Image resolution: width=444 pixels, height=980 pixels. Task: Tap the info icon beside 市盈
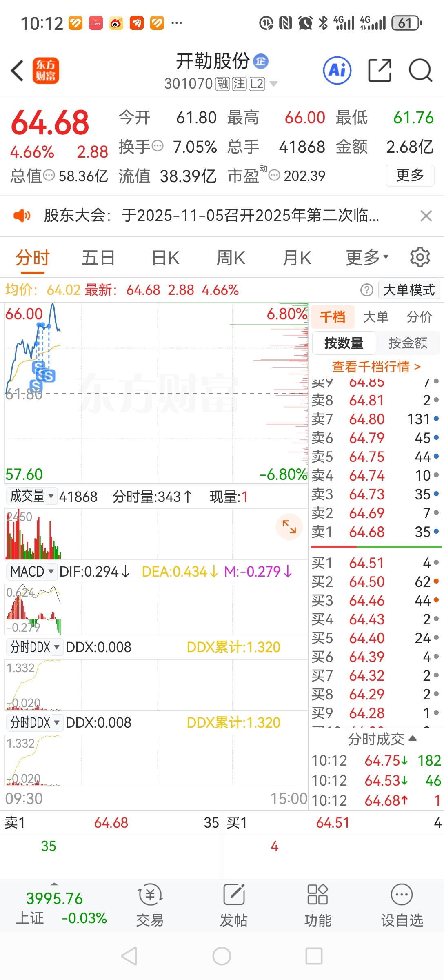(x=274, y=176)
